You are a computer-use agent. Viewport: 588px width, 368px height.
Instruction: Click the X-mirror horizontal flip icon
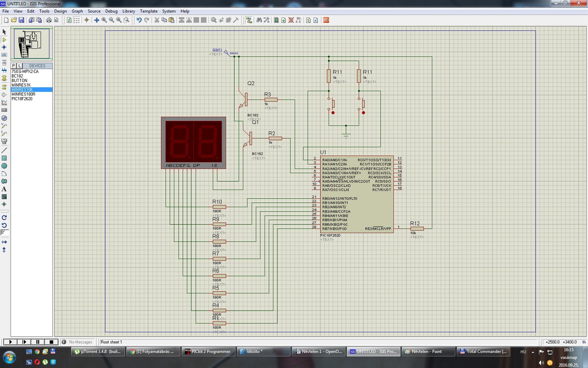coord(4,242)
